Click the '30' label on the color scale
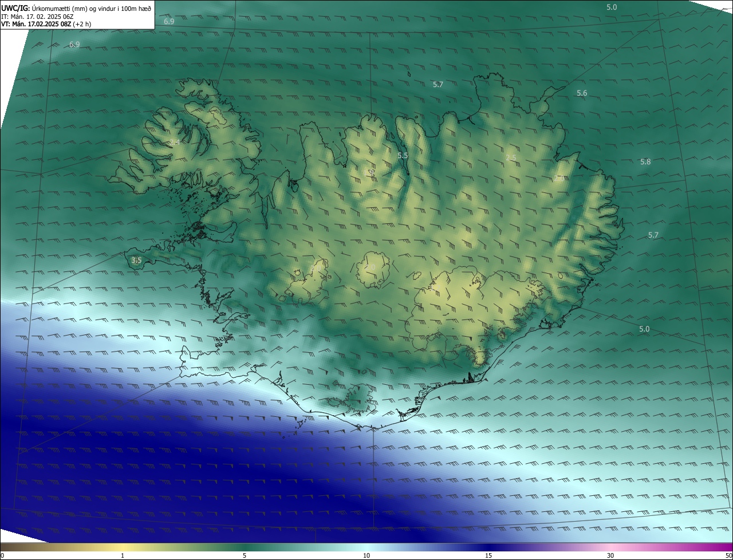Viewport: 733px width, 560px height. click(610, 555)
